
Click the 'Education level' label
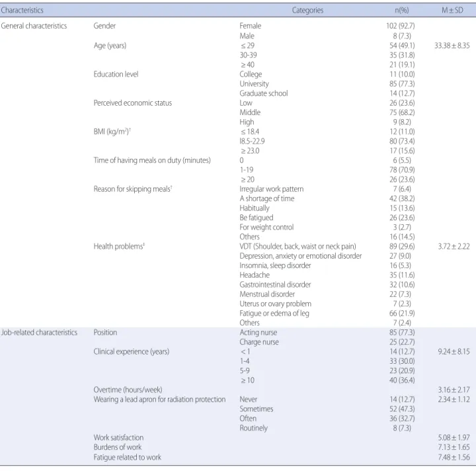[x=116, y=74]
